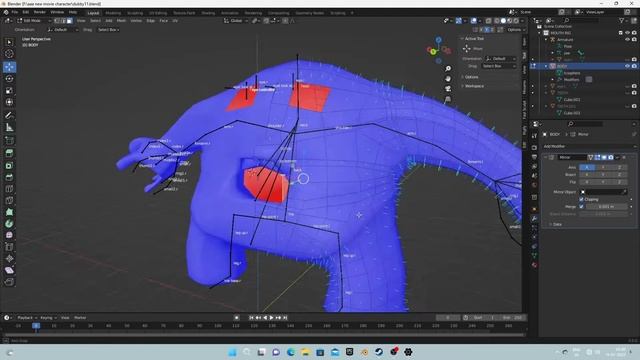Click the viewport zoom magnifier icon
This screenshot has height=360, width=640.
pos(448,69)
